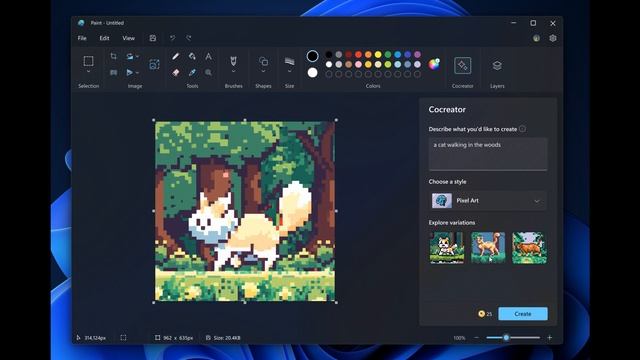Open the profile account icon
Screen dimensions: 640x360
(x=536, y=38)
